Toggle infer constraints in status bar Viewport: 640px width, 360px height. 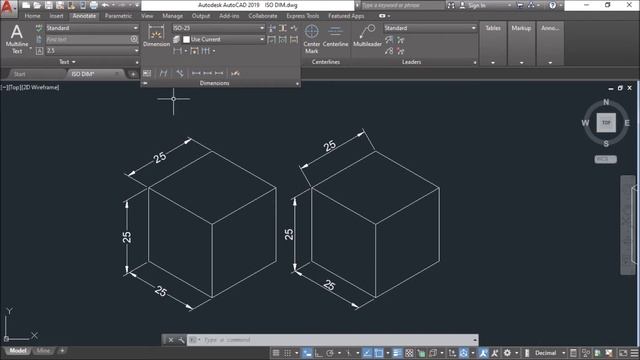(x=307, y=353)
